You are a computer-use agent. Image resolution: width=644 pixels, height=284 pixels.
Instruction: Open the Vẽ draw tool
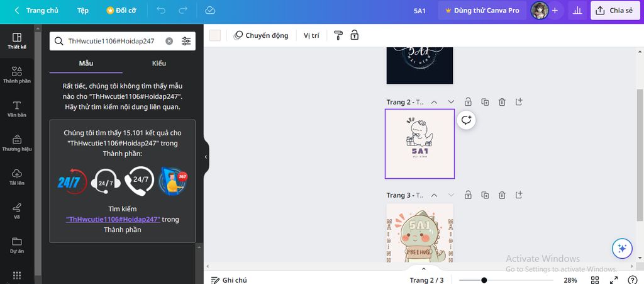(17, 211)
